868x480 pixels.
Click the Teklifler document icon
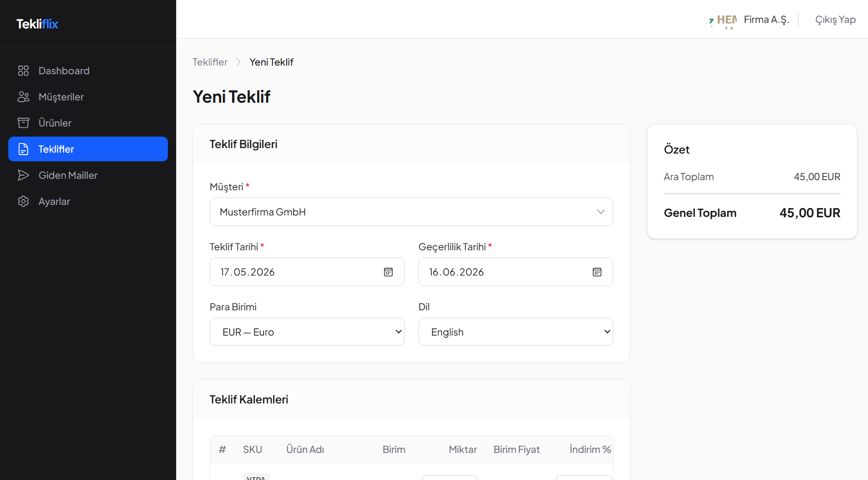click(x=23, y=149)
